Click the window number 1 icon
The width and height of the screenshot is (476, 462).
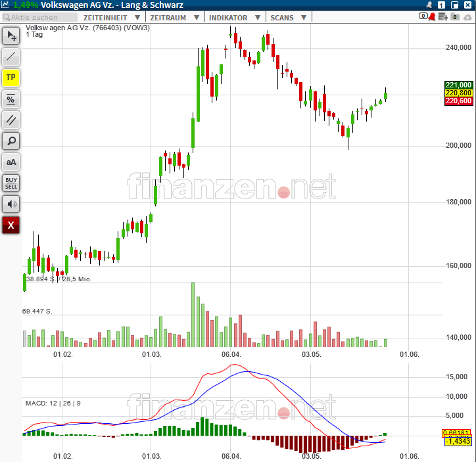[x=441, y=5]
